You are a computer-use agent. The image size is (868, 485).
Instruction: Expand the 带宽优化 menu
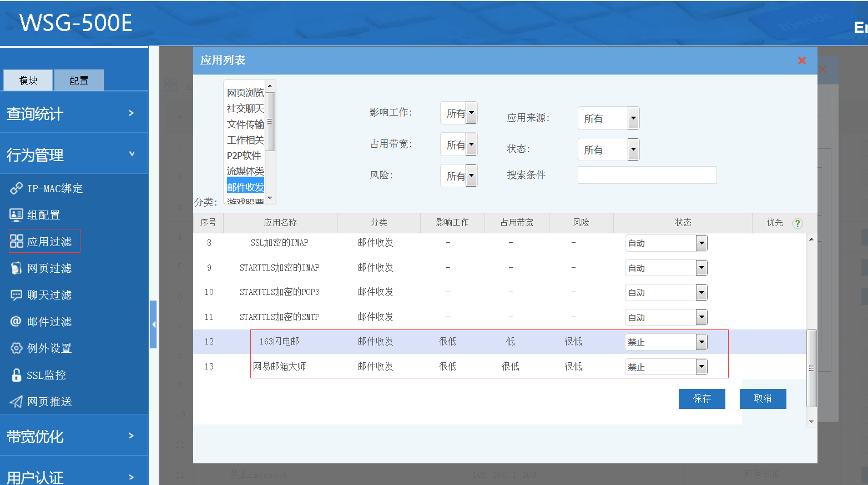coord(74,436)
